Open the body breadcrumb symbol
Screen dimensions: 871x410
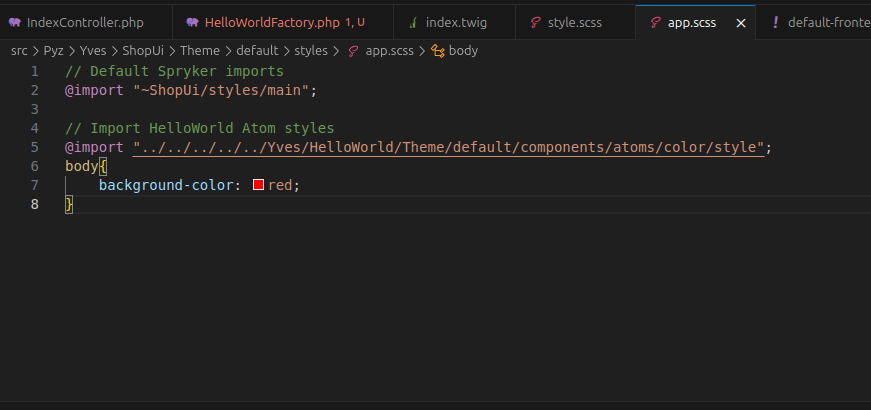(x=463, y=51)
